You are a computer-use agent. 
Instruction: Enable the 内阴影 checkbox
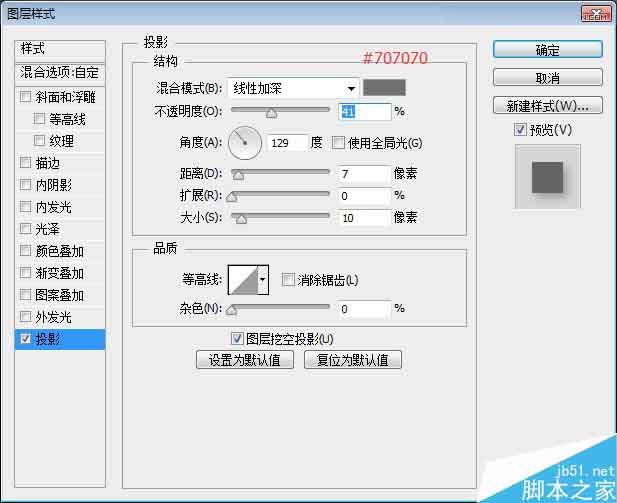(x=25, y=184)
